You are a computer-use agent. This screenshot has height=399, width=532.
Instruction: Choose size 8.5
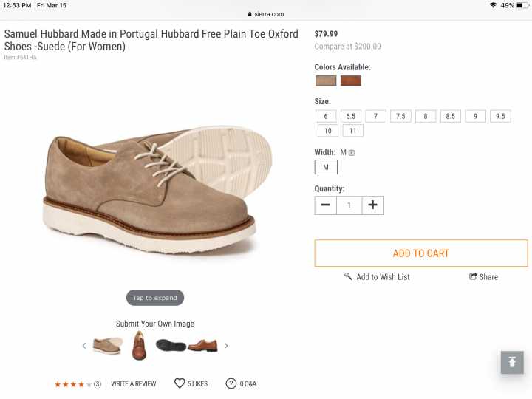pos(451,117)
